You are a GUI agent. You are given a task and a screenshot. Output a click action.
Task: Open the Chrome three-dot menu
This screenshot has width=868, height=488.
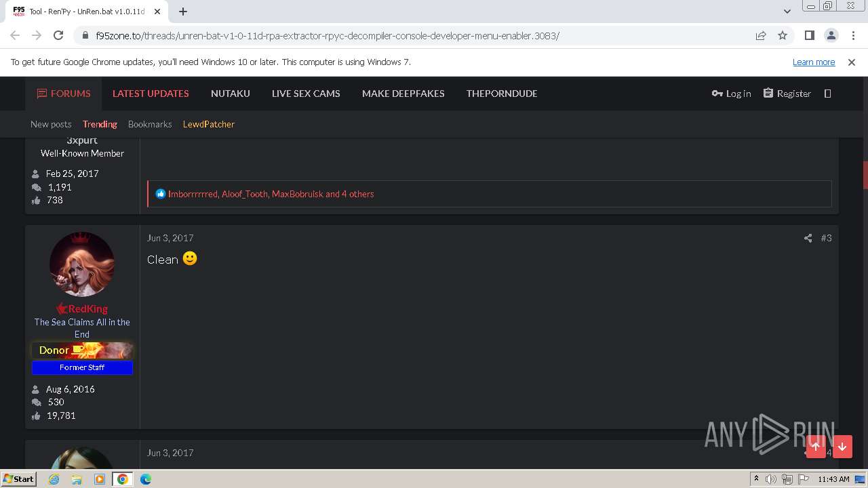[852, 35]
